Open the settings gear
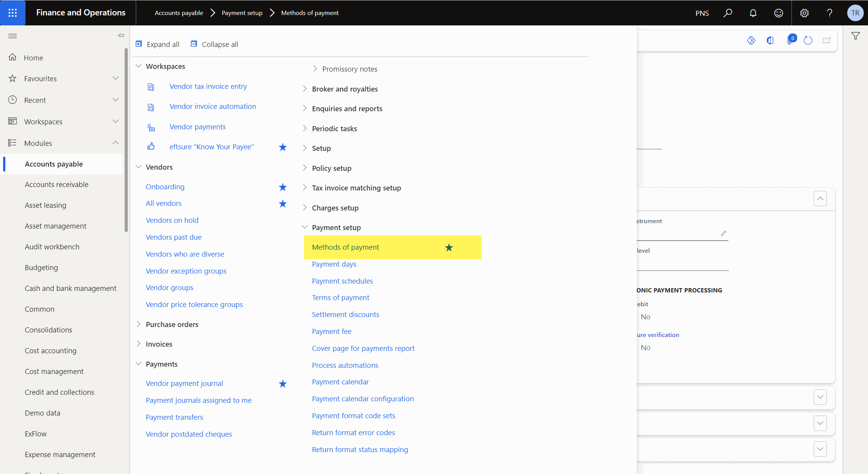The width and height of the screenshot is (868, 474). [x=804, y=13]
